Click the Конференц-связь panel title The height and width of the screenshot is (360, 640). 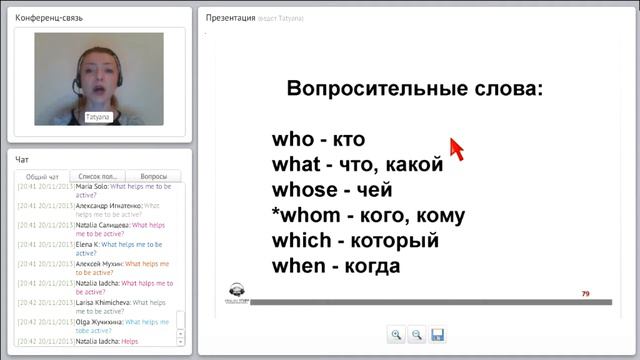point(49,18)
